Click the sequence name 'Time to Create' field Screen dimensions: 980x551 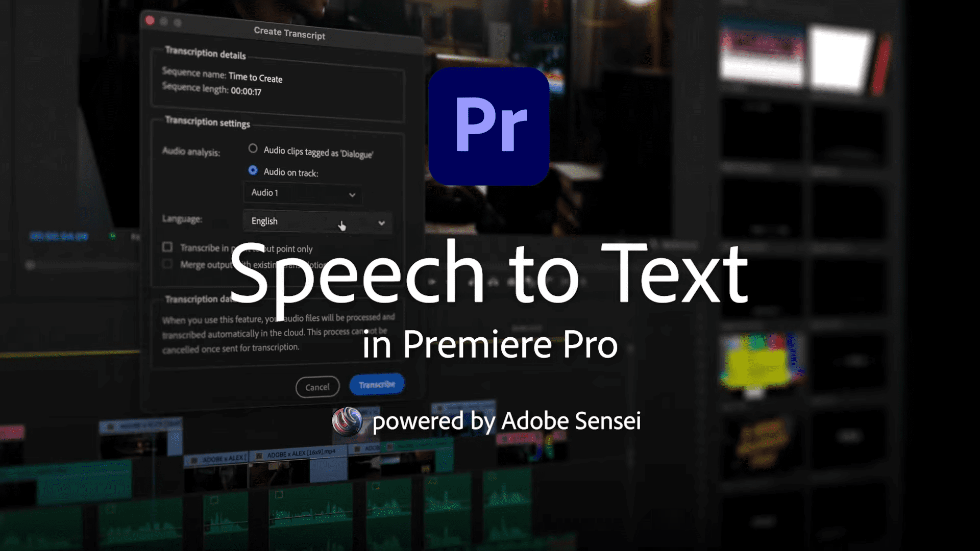coord(255,78)
